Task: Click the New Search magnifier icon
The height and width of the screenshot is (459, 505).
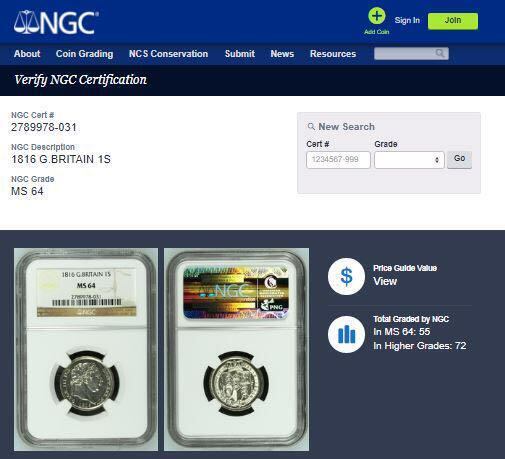Action: point(311,127)
